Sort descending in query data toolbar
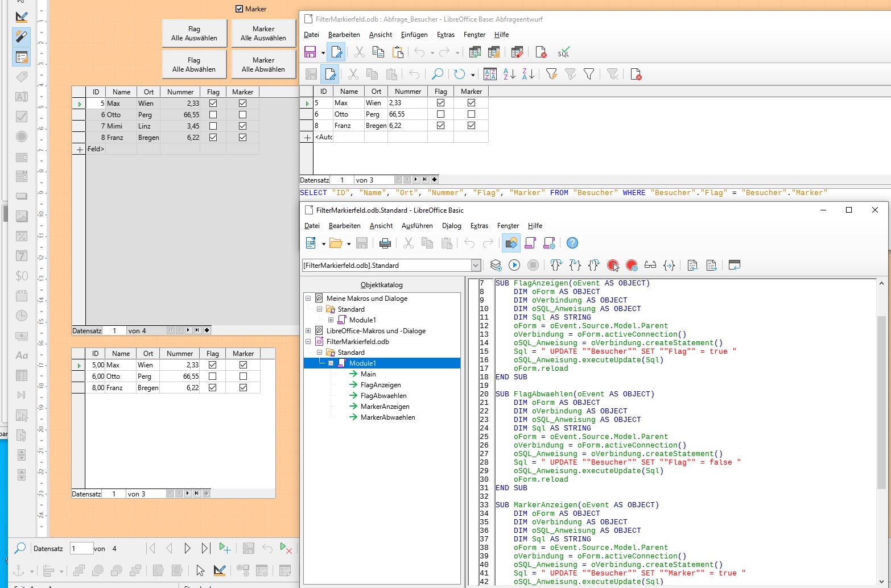891x588 pixels. click(x=528, y=74)
